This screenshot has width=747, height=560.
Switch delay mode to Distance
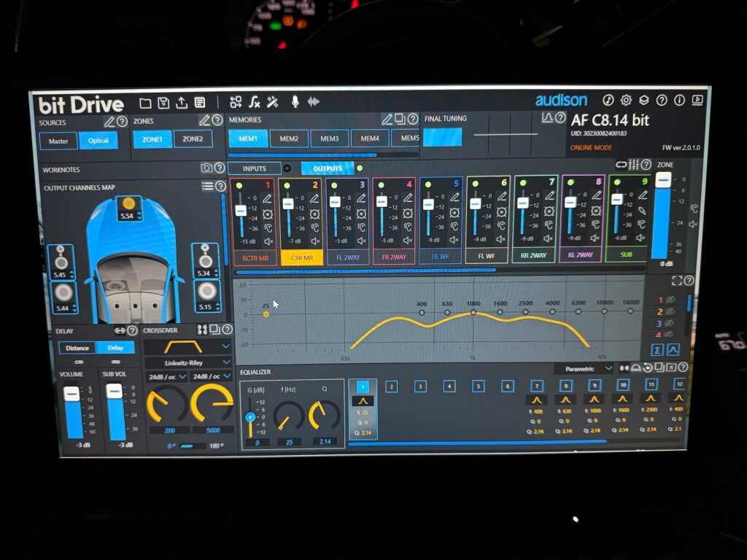77,348
